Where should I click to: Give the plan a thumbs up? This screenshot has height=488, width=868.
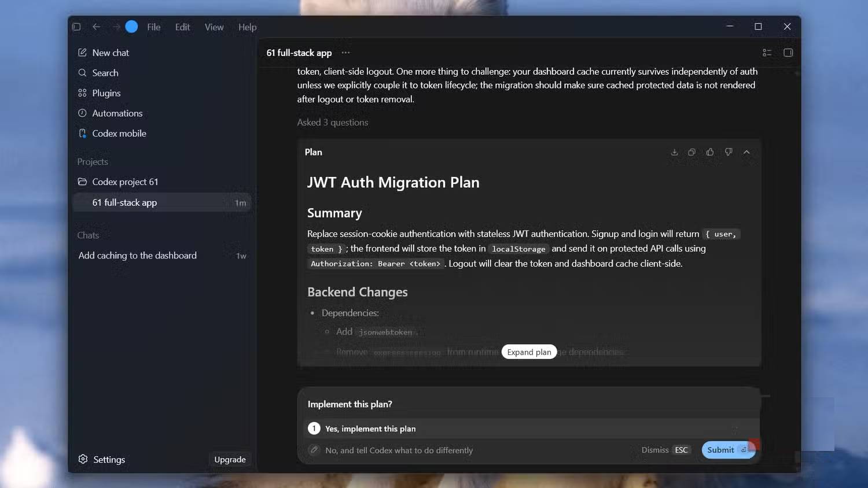(710, 152)
